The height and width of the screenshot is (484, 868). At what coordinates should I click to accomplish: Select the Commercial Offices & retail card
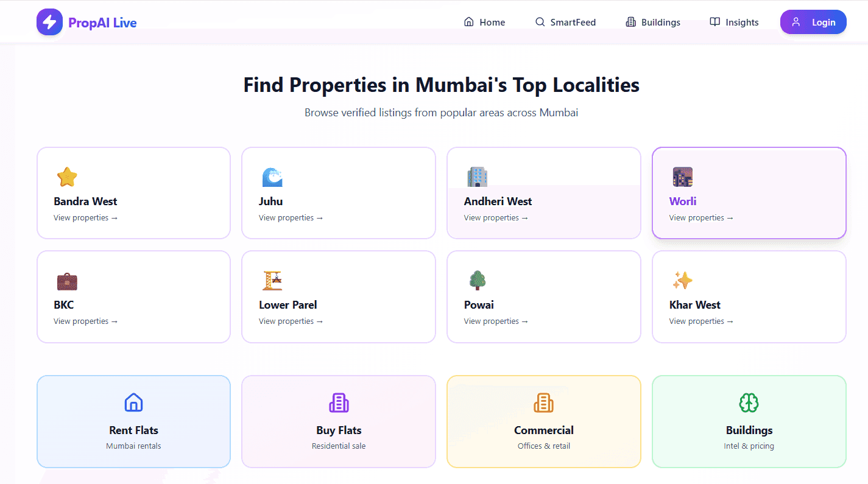pyautogui.click(x=543, y=421)
